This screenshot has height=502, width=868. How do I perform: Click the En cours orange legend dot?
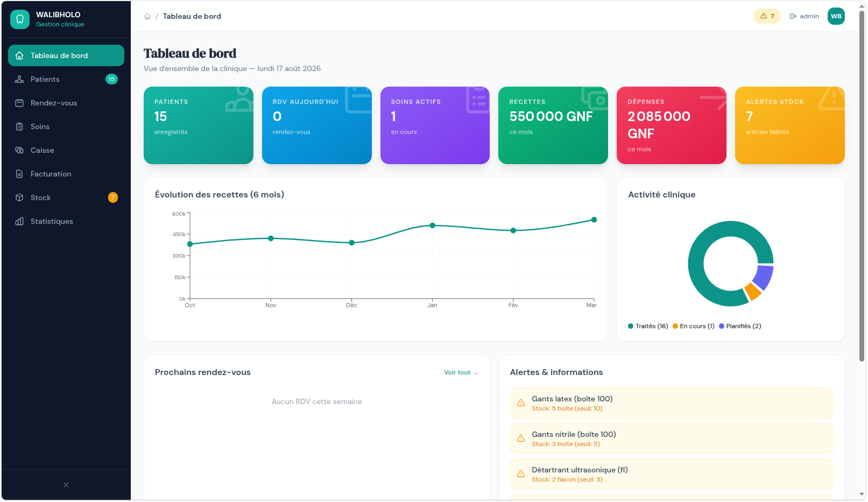(675, 326)
